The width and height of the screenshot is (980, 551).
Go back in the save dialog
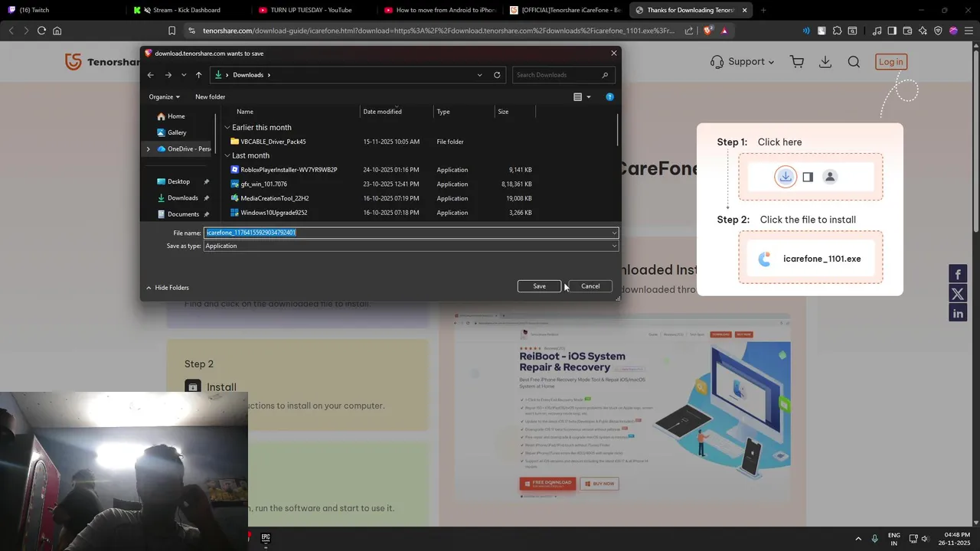click(x=151, y=75)
